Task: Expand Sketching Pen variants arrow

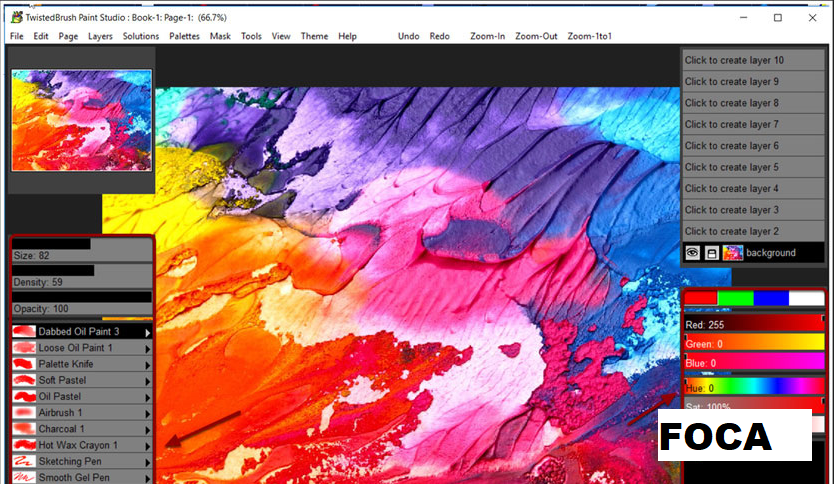Action: click(x=148, y=463)
